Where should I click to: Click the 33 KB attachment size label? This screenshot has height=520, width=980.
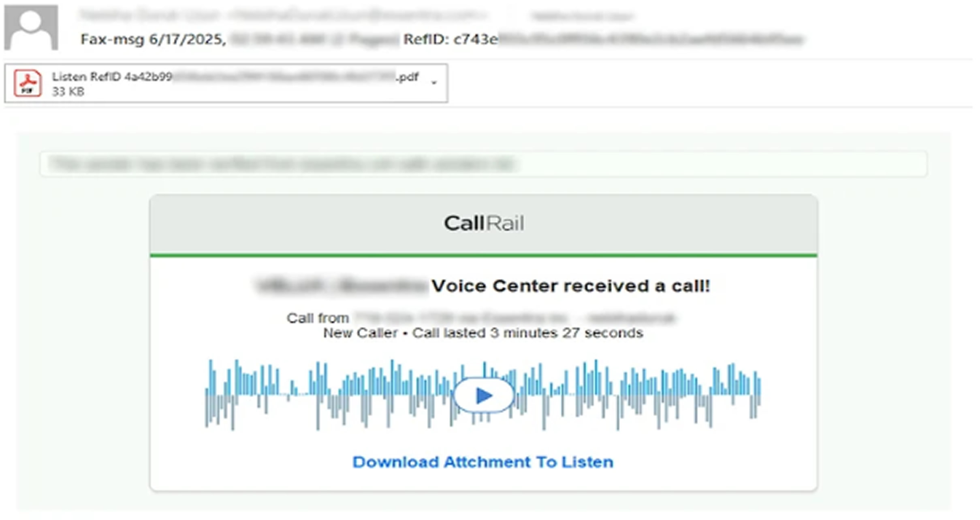pos(68,92)
